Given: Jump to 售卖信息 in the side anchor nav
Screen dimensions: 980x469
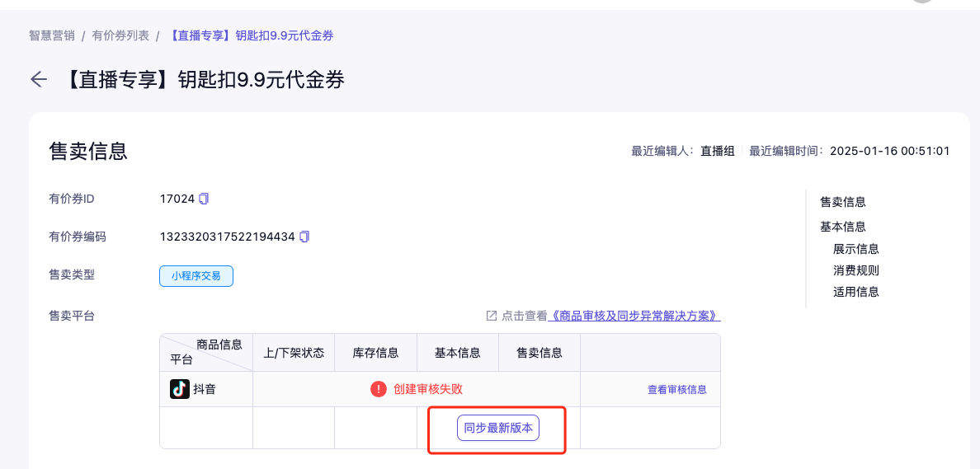Looking at the screenshot, I should point(843,202).
